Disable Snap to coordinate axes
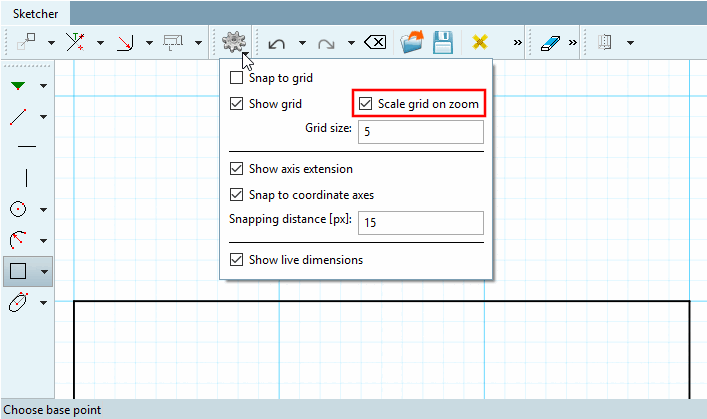Screen dimensions: 707x419 (236, 195)
